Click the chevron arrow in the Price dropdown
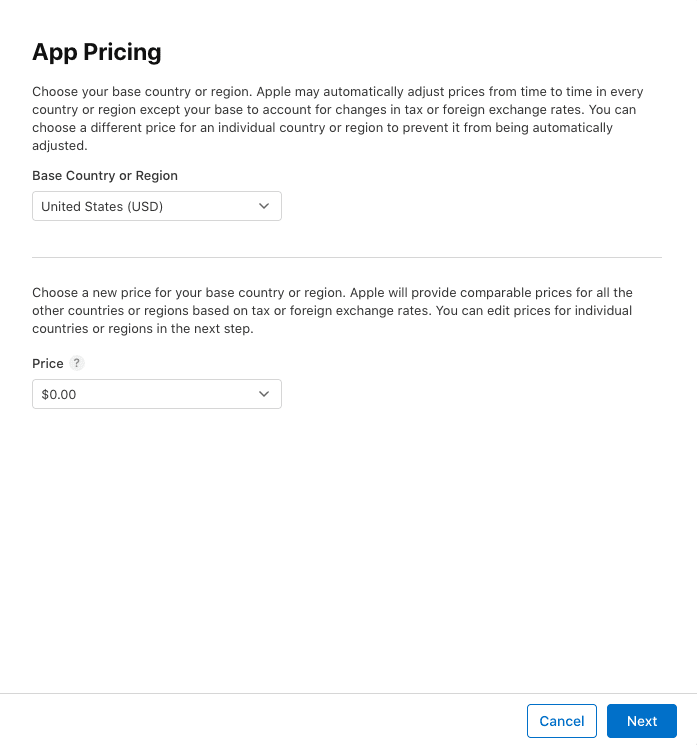Viewport: 697px width, 745px height. 264,394
